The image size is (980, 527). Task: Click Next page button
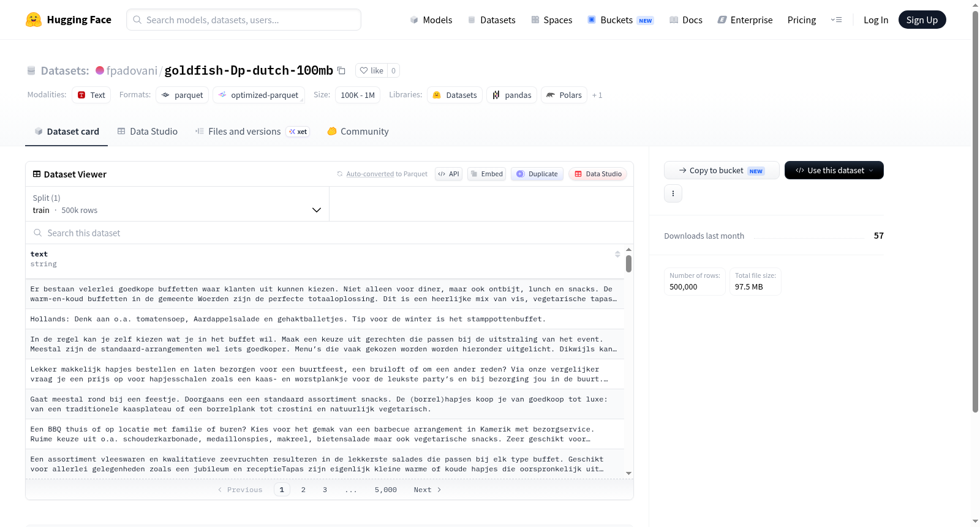pyautogui.click(x=427, y=490)
